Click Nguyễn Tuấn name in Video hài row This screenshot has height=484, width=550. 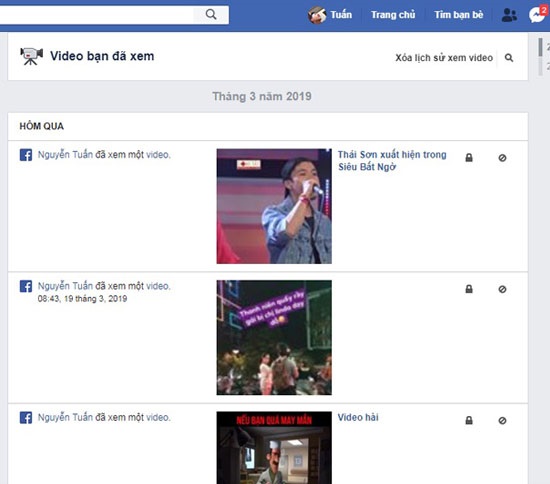65,417
